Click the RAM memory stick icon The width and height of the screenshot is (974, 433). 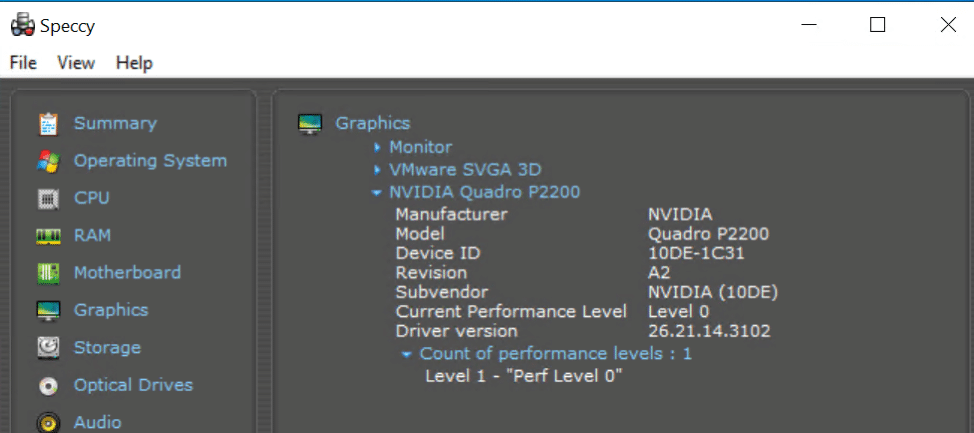[48, 236]
